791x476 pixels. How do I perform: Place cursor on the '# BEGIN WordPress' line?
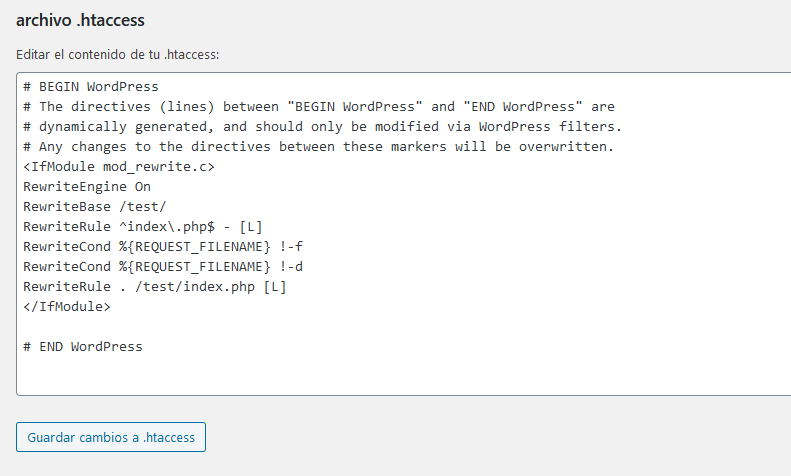(x=91, y=87)
